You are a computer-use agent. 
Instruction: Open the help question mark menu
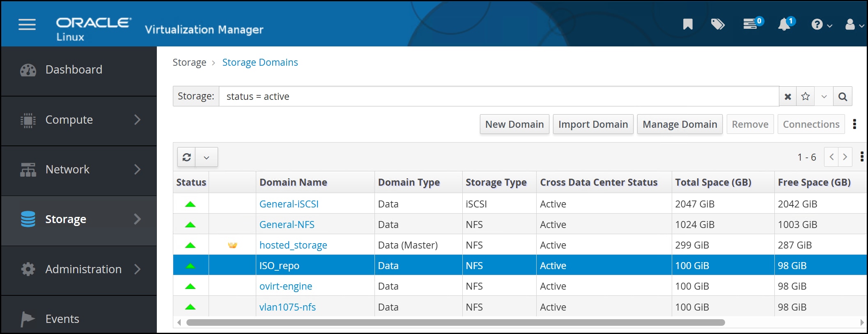[x=821, y=25]
